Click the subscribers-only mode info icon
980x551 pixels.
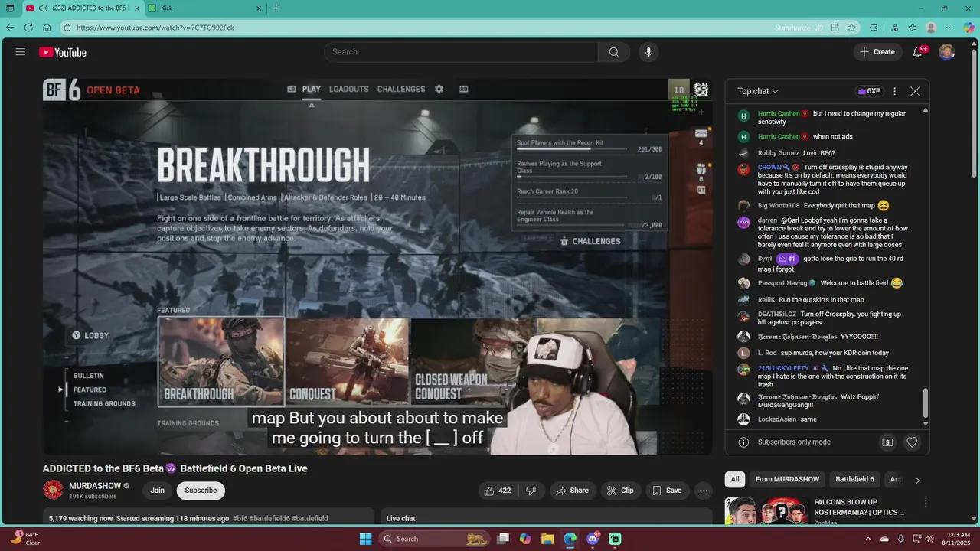(x=743, y=442)
